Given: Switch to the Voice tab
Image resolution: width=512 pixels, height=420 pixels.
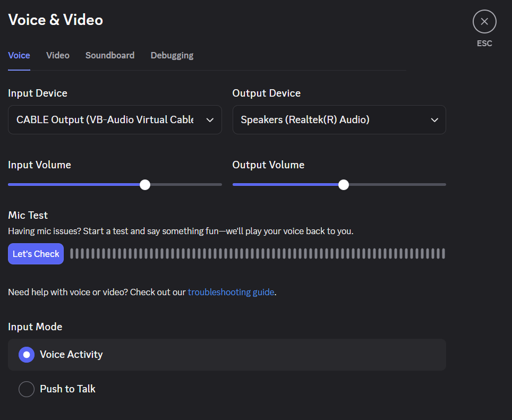Looking at the screenshot, I should [19, 55].
